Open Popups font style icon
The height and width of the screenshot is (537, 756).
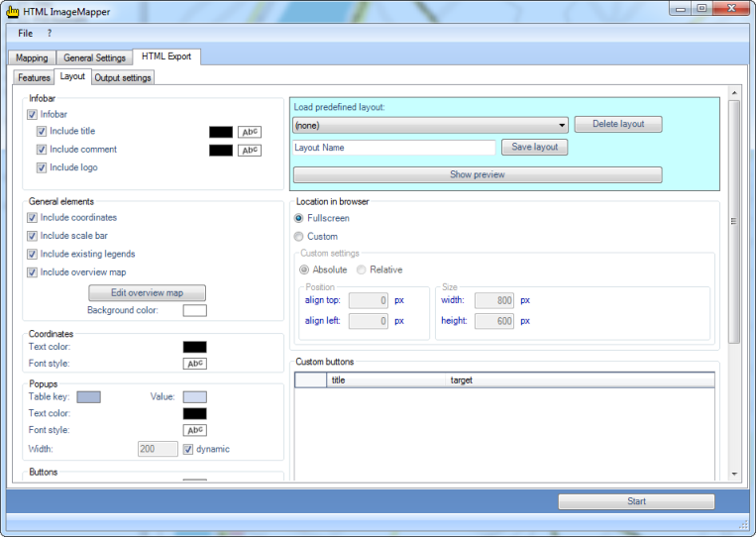click(x=195, y=430)
